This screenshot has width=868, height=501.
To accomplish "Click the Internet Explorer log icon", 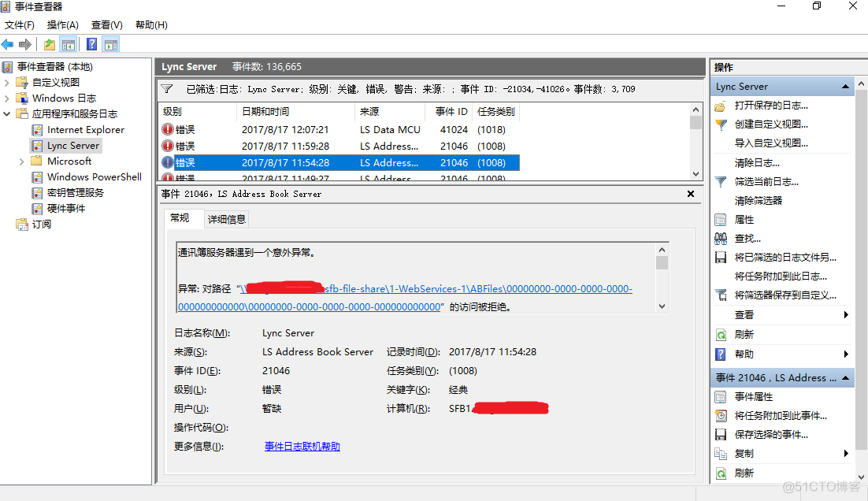I will 37,130.
